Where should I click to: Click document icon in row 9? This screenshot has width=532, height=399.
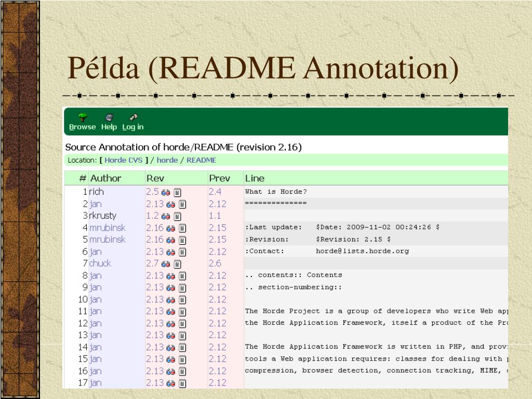click(182, 288)
